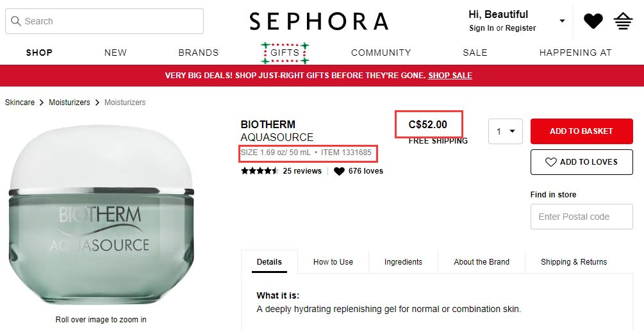The image size is (644, 330).
Task: Click the search magnifier icon
Action: pyautogui.click(x=16, y=21)
